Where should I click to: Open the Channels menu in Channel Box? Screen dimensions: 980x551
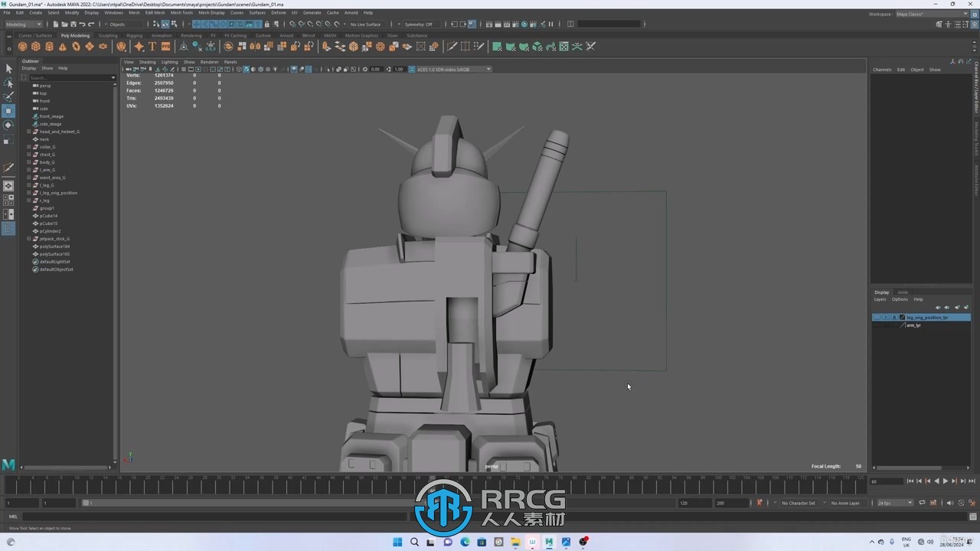(x=882, y=70)
